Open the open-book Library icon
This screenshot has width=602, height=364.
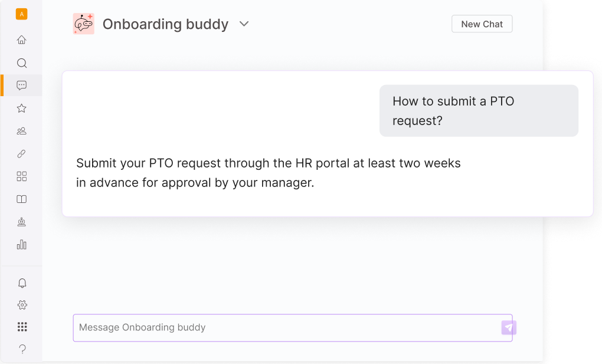pyautogui.click(x=21, y=199)
